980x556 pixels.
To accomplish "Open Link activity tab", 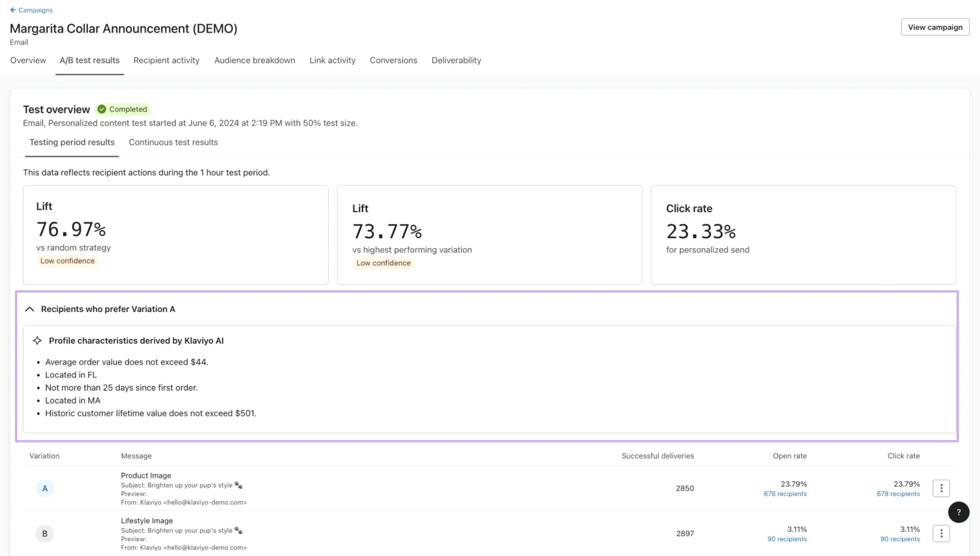I will [x=332, y=60].
